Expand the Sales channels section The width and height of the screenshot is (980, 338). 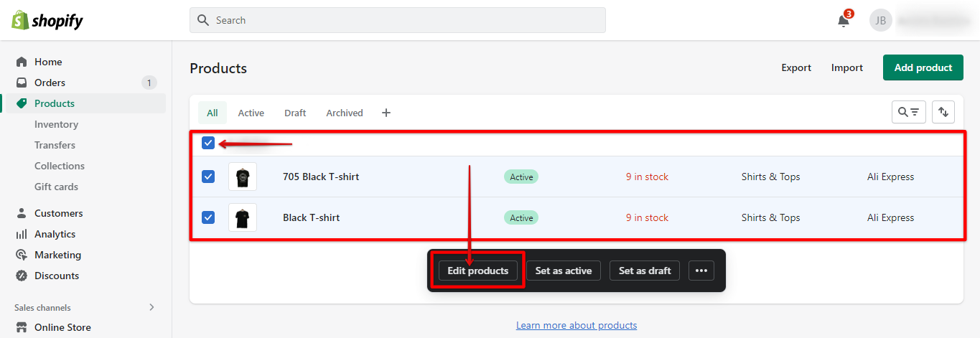(151, 307)
